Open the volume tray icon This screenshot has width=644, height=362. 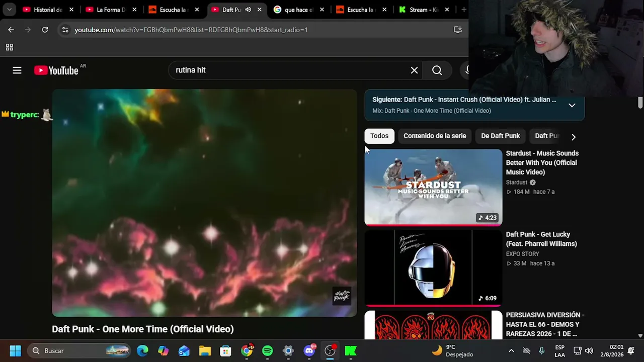(x=589, y=350)
